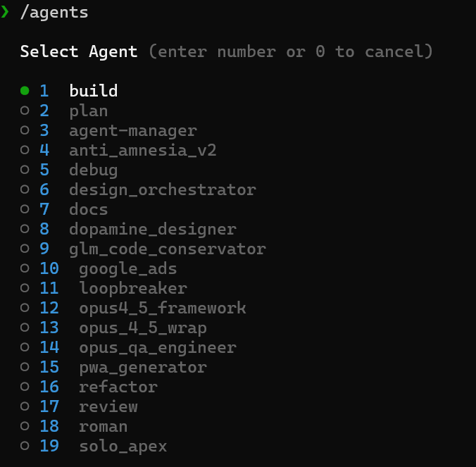The image size is (476, 467).
Task: Select opus4_5_framework from the list
Action: coord(162,308)
